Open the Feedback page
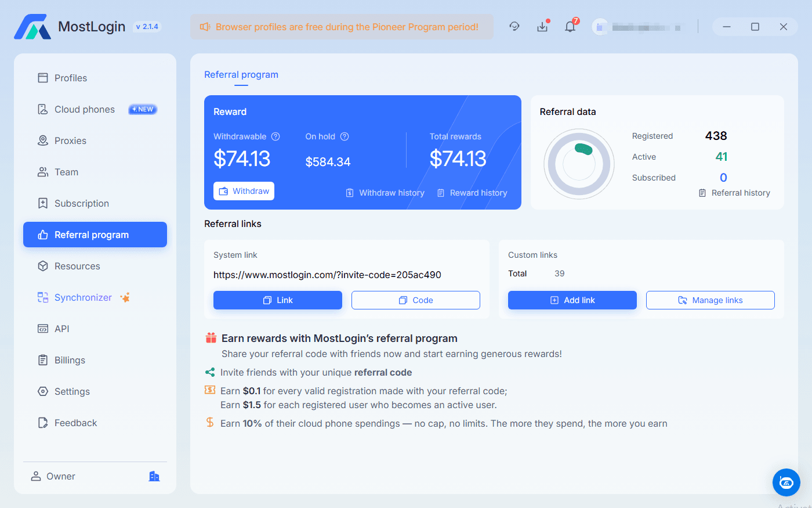The width and height of the screenshot is (812, 508). (x=95, y=423)
